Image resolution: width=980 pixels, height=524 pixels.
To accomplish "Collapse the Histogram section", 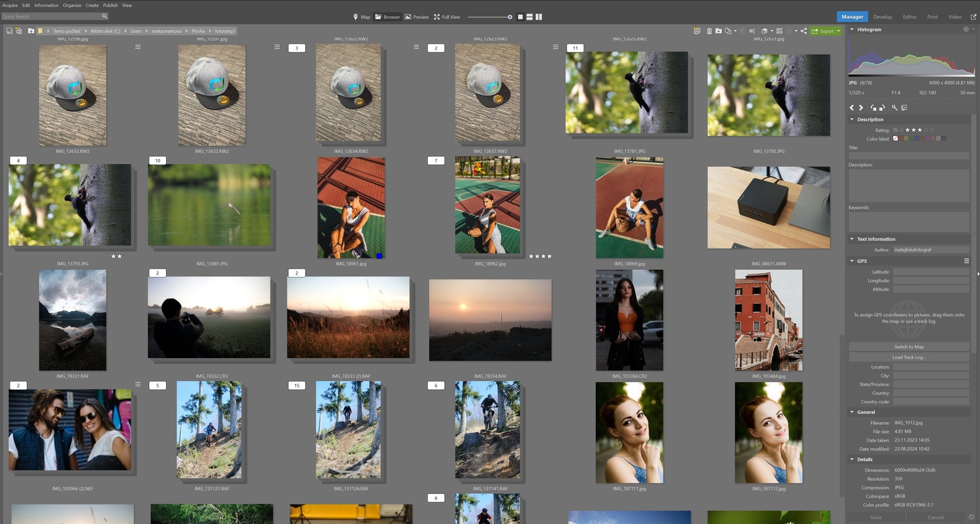I will [x=852, y=29].
